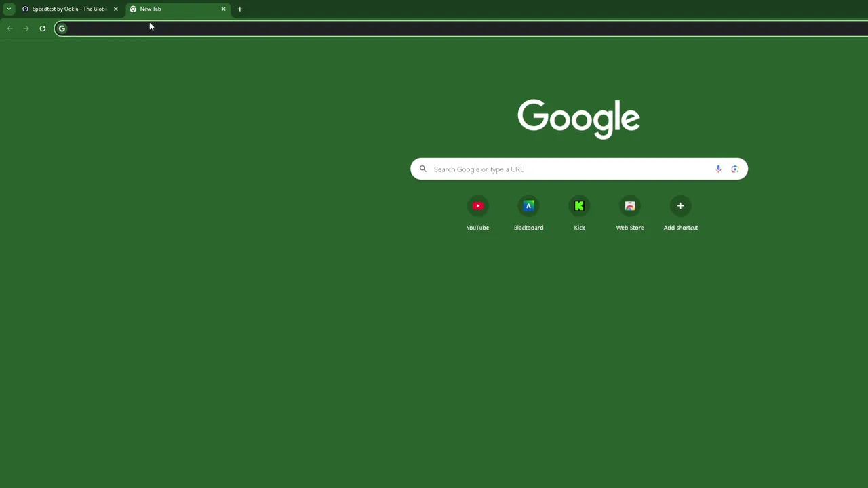
Task: Close the New Tab tab
Action: [223, 9]
